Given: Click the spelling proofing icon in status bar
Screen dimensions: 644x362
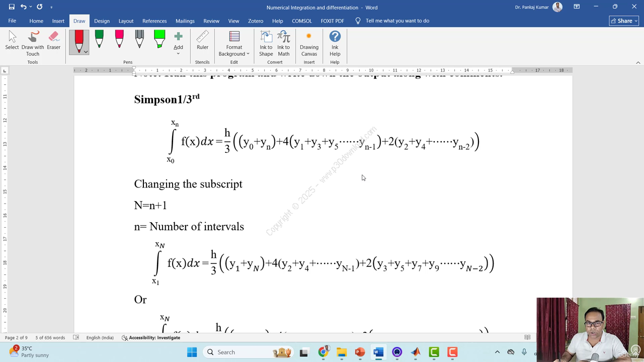Looking at the screenshot, I should click(x=76, y=337).
